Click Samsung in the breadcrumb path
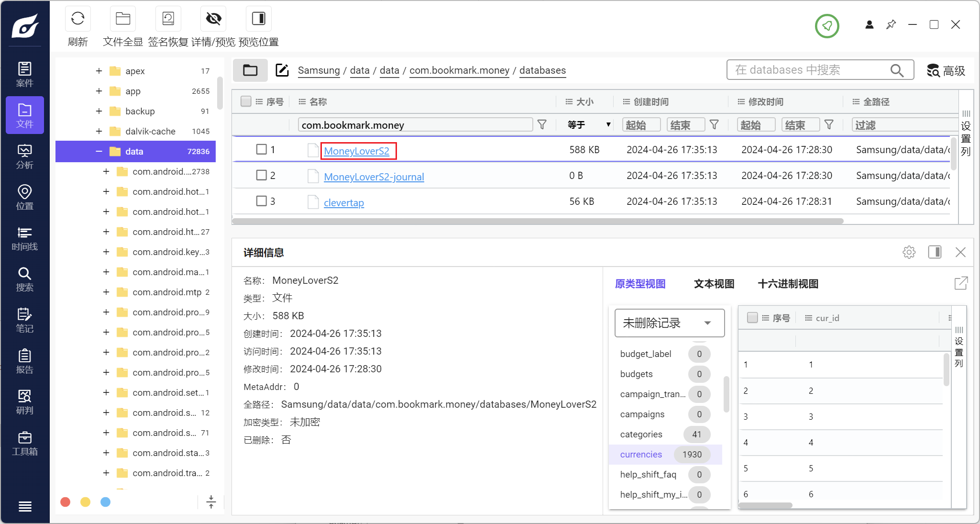Screen dimensions: 980x524 (x=319, y=70)
